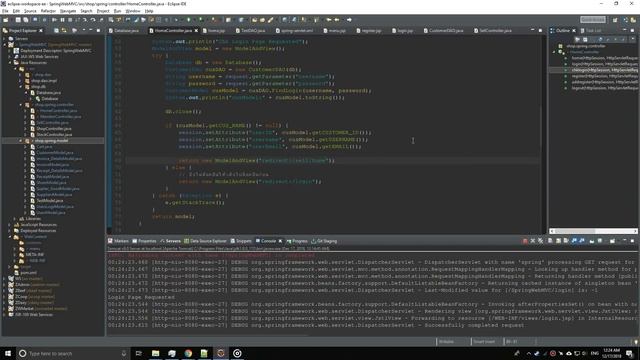Screen dimensions: 640x360
Task: Open Project Explorer view menu
Action: 84,31
